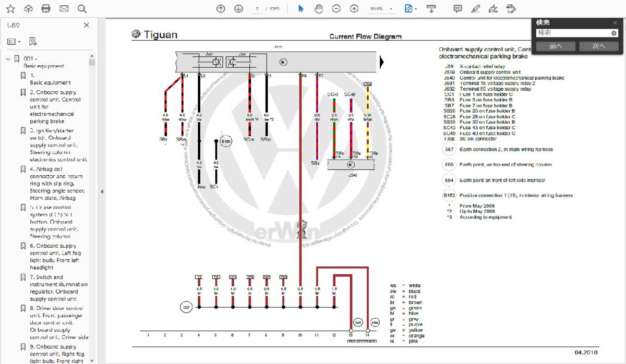This screenshot has height=364, width=626.
Task: Click find current bookmark icon
Action: (x=32, y=41)
